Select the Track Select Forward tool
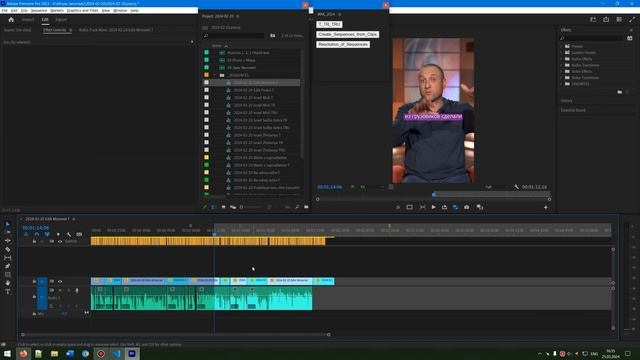Image resolution: width=640 pixels, height=360 pixels. point(8,232)
